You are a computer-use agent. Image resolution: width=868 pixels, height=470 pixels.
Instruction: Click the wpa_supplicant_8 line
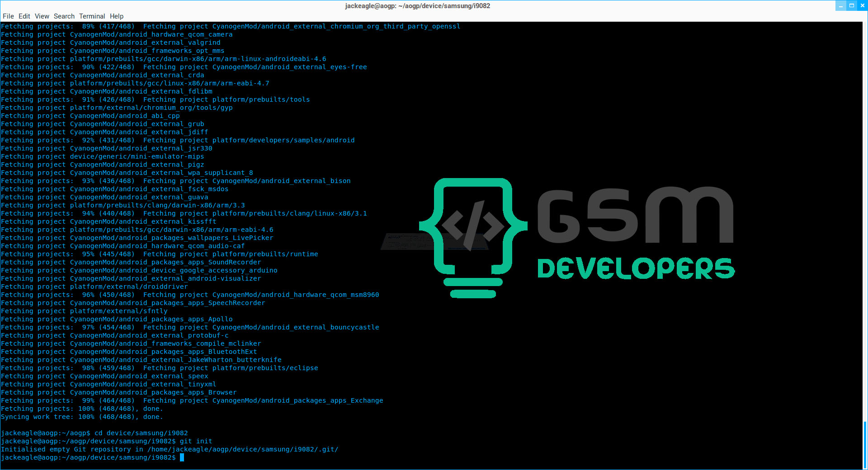127,173
